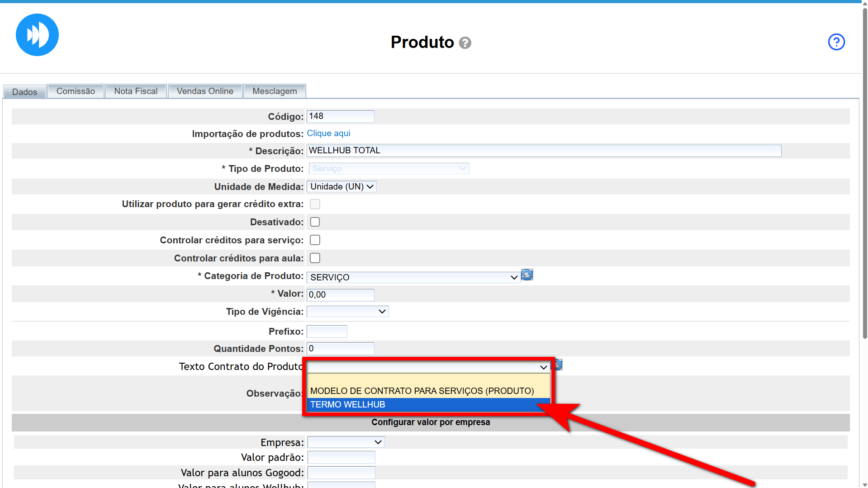This screenshot has height=488, width=868.
Task: Refresh the Categoria de Produto list
Action: (x=527, y=275)
